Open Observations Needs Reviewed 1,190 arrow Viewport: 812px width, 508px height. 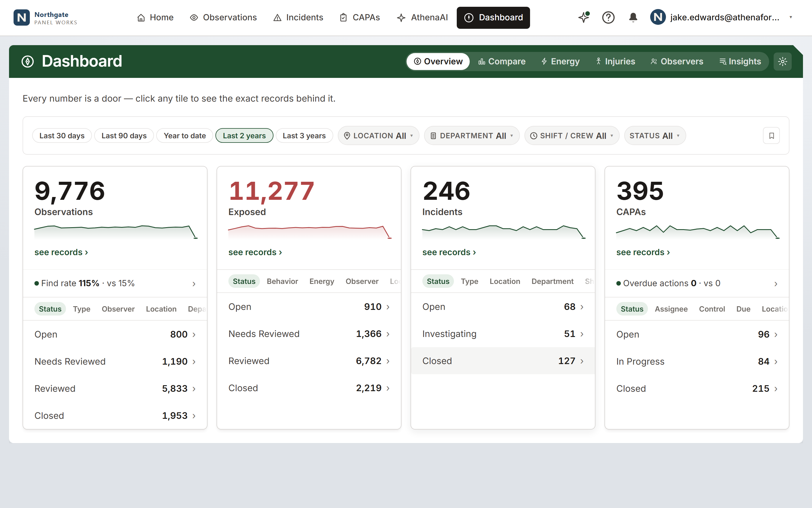194,362
